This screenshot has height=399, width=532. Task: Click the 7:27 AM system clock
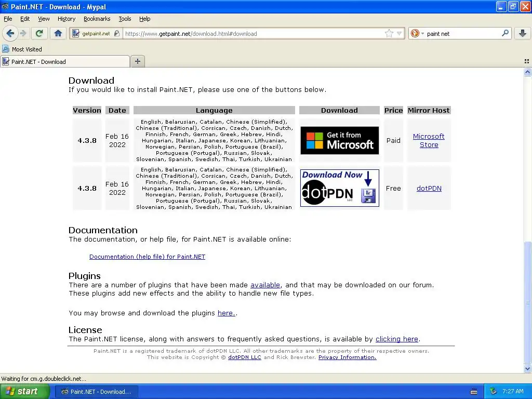513,392
